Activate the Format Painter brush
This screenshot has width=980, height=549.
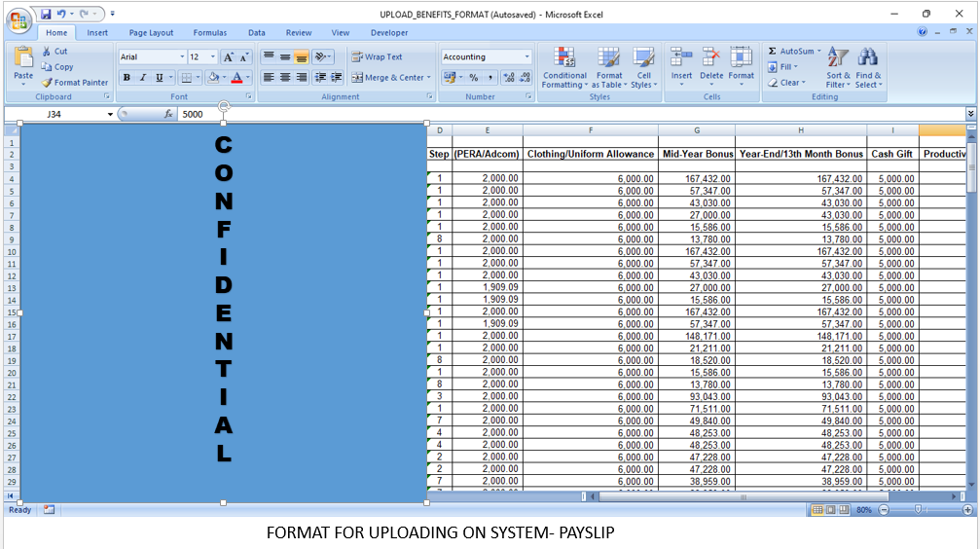point(47,83)
